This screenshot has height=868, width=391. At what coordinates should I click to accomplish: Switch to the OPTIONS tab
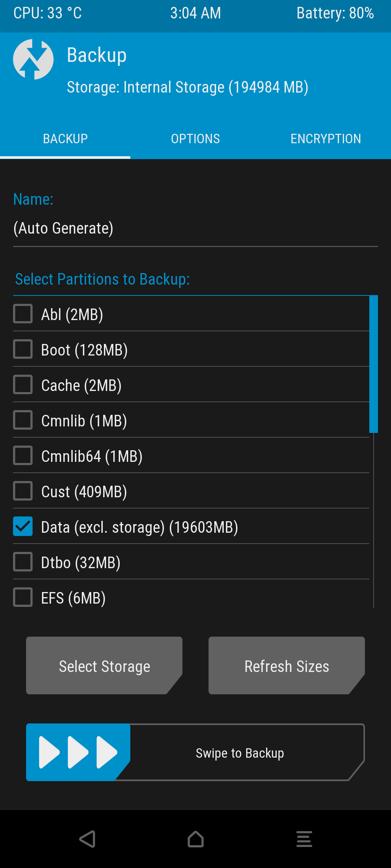pyautogui.click(x=195, y=139)
